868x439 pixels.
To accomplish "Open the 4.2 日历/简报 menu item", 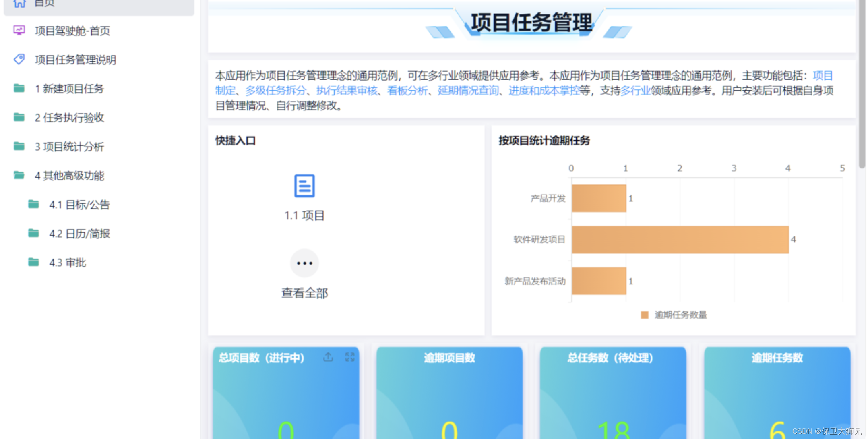I will tap(79, 234).
